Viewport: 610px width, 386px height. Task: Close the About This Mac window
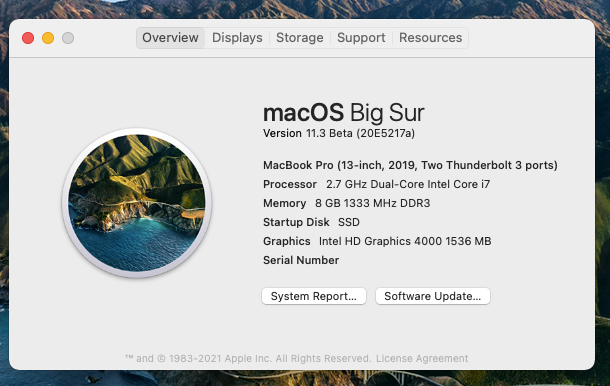[x=28, y=38]
